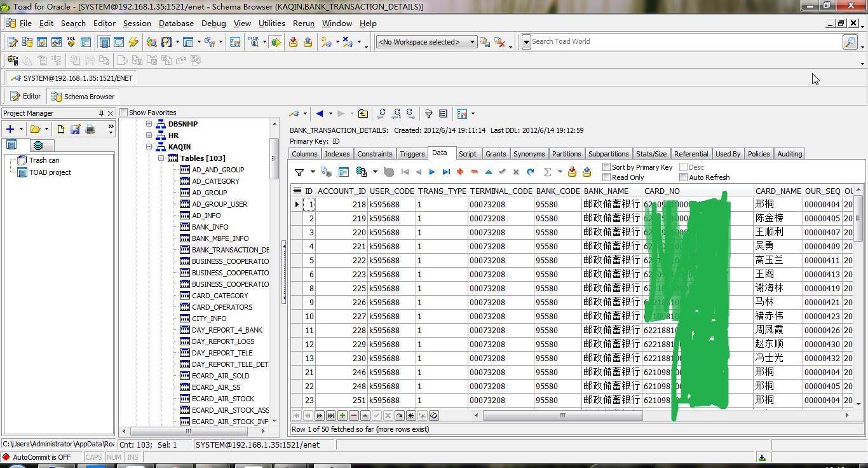Open the SQL Editor icon in main toolbar

pos(12,42)
